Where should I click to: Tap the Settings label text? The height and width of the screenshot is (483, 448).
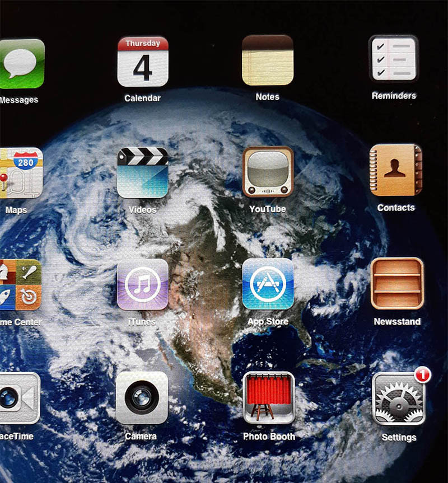[x=399, y=438]
